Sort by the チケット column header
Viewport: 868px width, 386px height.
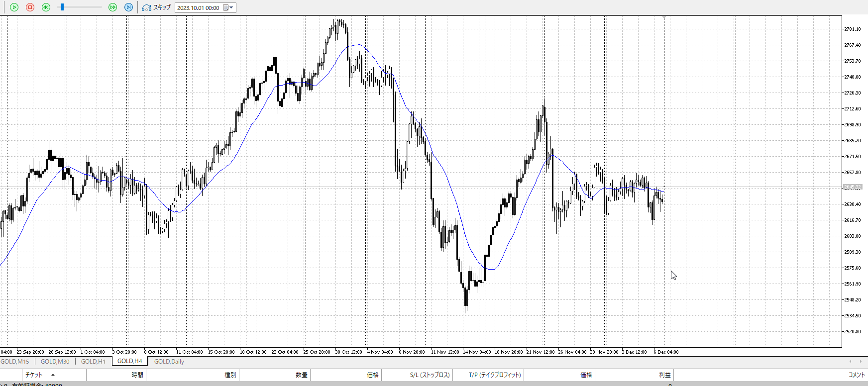coord(34,375)
